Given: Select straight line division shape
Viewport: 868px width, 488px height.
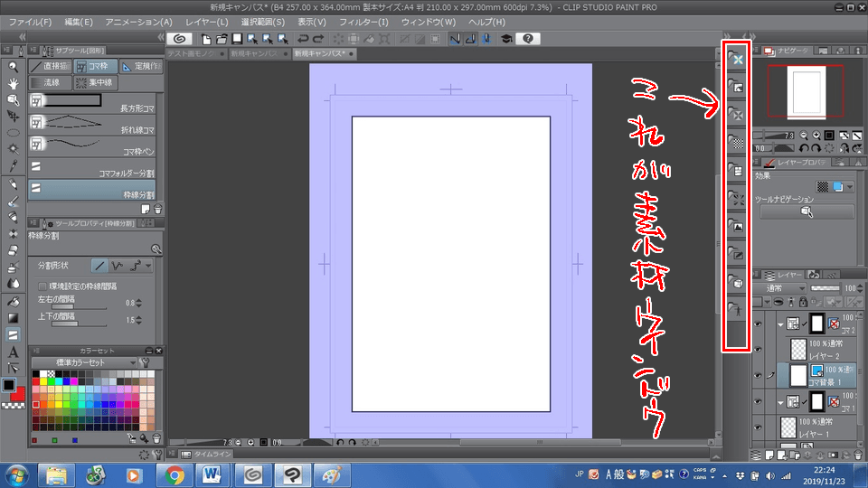Looking at the screenshot, I should tap(99, 266).
